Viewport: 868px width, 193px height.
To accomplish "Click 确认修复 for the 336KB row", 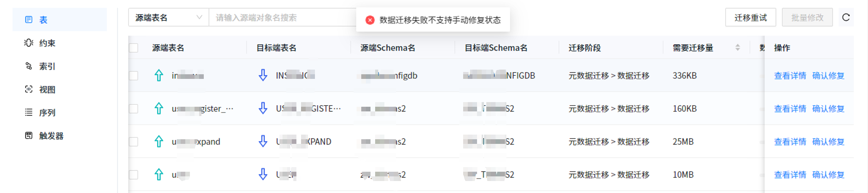I will pos(828,75).
